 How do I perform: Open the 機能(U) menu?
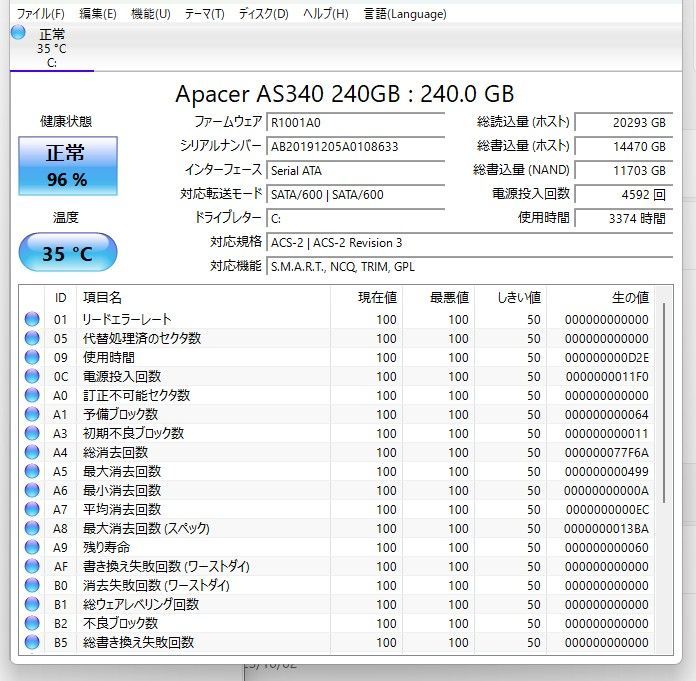(151, 14)
